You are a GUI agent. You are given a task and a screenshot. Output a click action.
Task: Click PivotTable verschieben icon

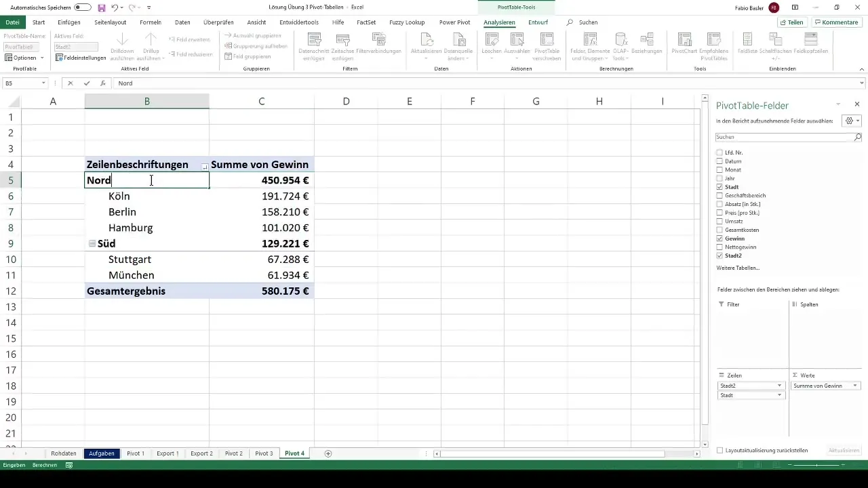[547, 39]
